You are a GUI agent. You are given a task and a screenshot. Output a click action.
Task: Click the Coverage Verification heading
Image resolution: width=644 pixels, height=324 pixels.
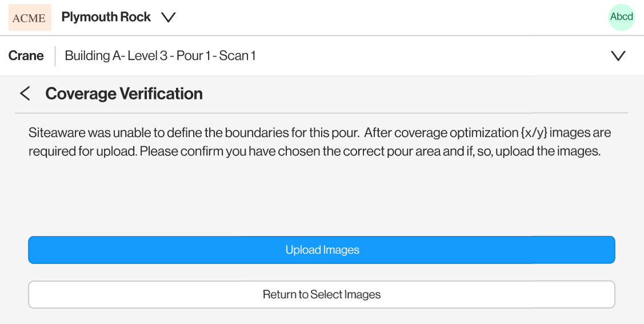pyautogui.click(x=124, y=94)
